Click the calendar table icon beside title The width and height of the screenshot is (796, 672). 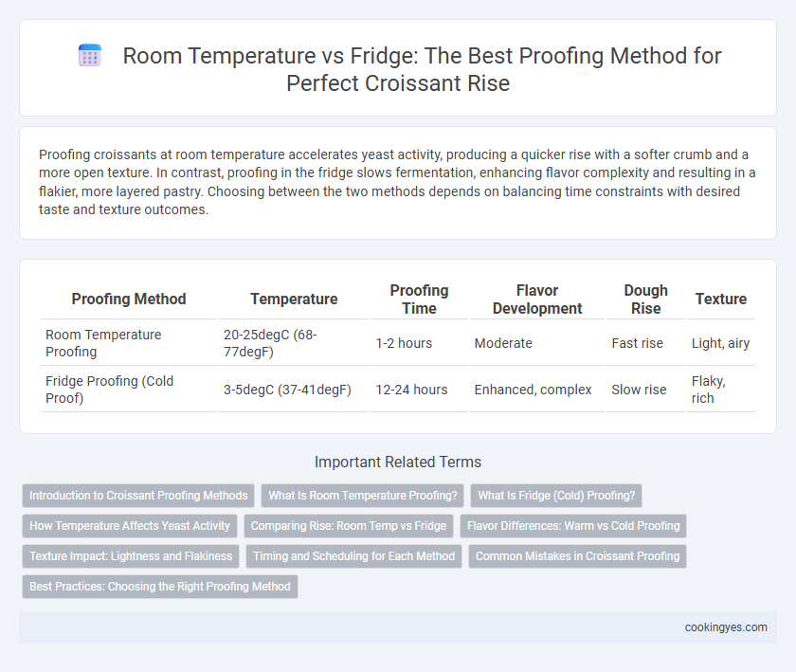click(x=90, y=56)
